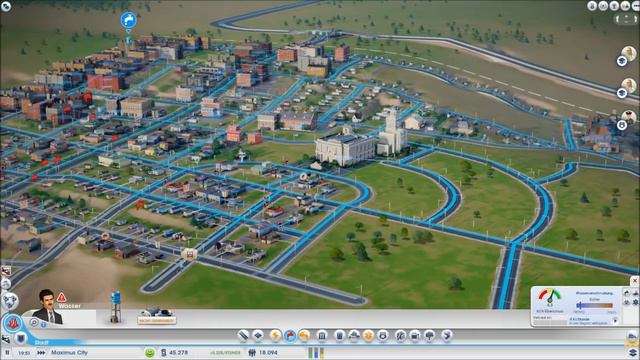Click the green happiness smiley face

click(x=150, y=352)
